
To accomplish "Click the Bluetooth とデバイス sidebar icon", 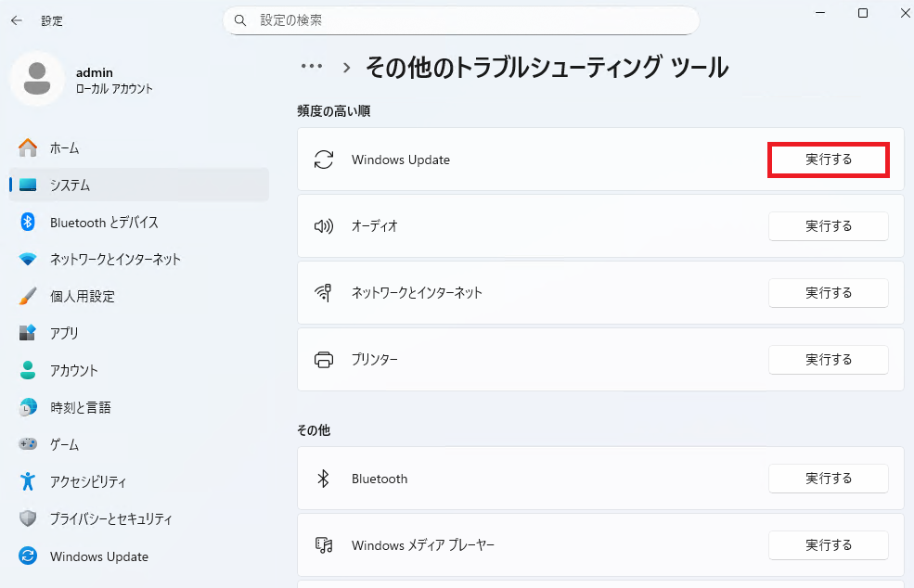I will point(28,222).
